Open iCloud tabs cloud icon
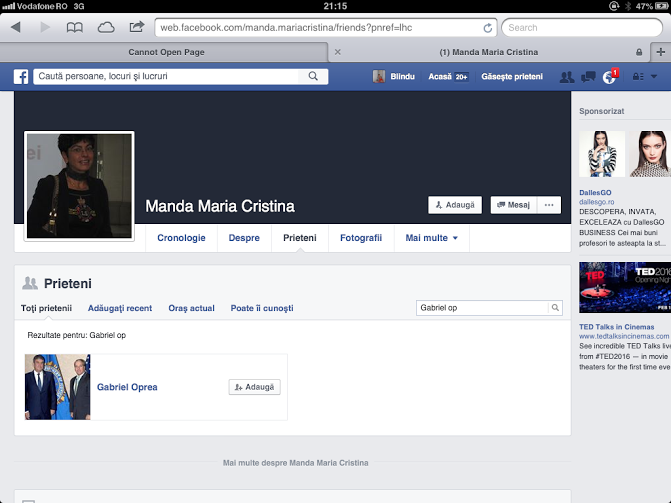Viewport: 671px width, 503px height. coord(106,28)
